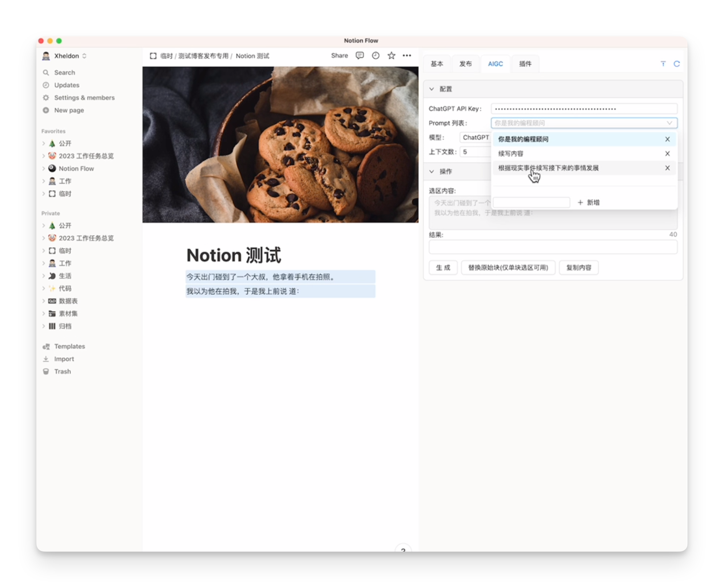Viewport: 724px width, 588px height.
Task: Click the T icon beside the refresh icon
Action: [x=663, y=64]
